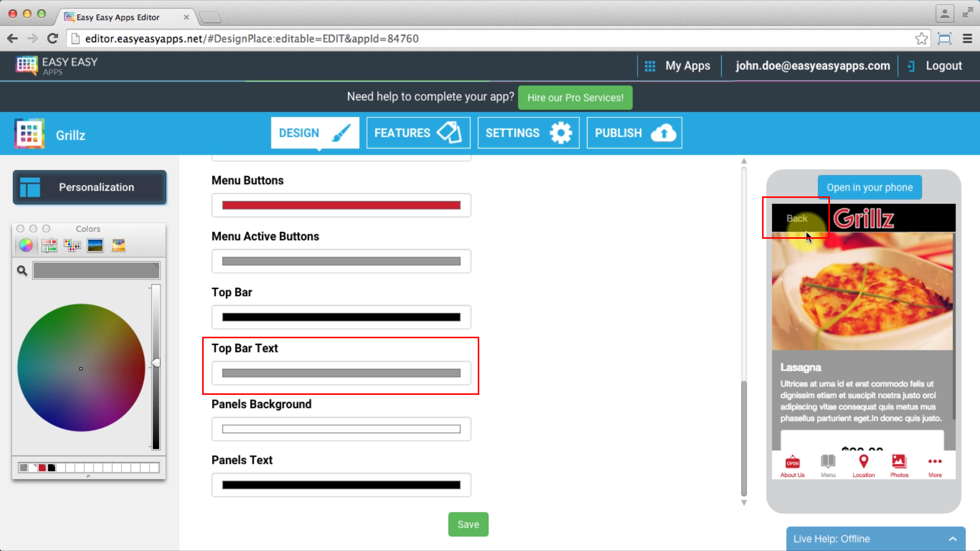Click the Save button
Image resolution: width=980 pixels, height=551 pixels.
[469, 524]
